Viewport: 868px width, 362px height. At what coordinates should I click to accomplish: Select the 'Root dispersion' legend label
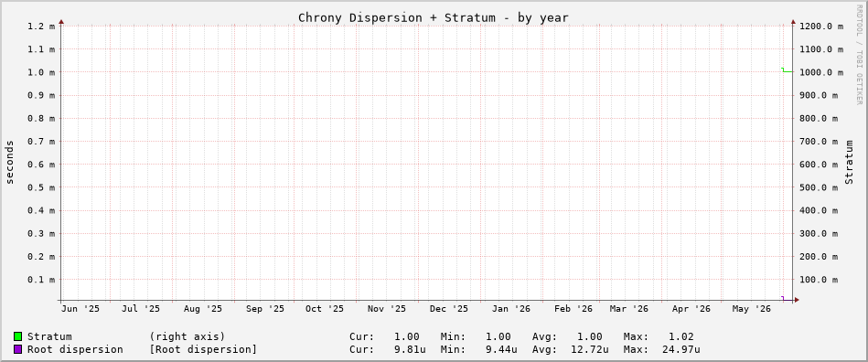pos(75,350)
